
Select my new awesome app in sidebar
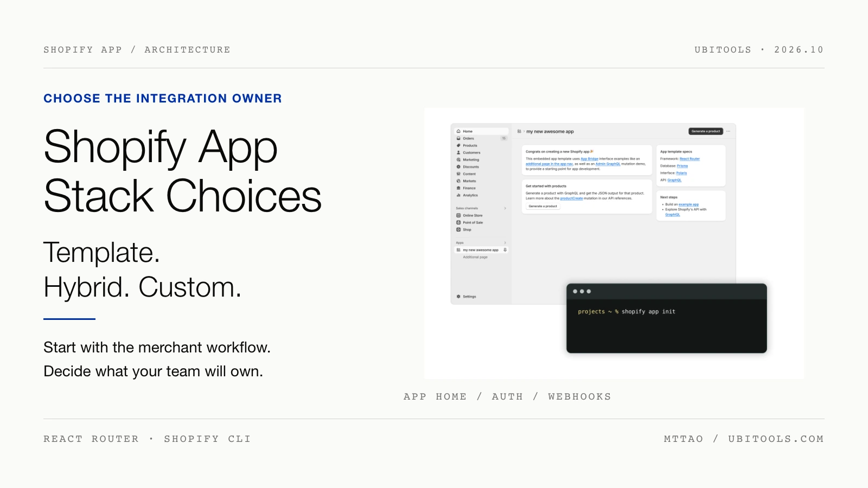481,250
